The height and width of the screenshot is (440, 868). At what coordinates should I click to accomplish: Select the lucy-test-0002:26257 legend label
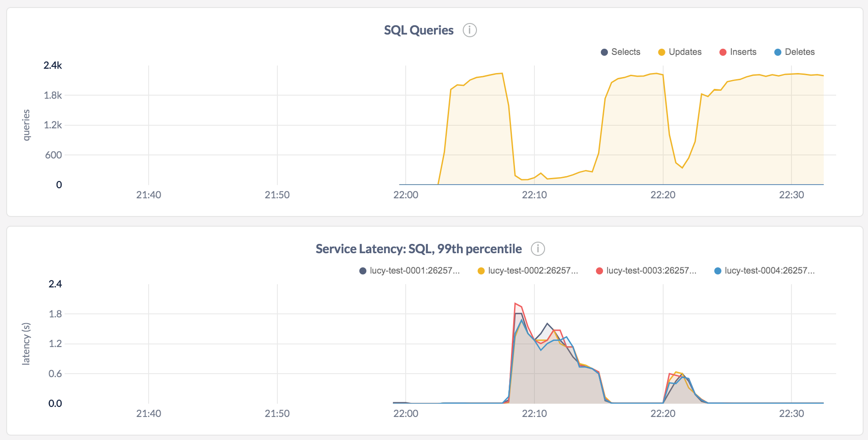[533, 270]
